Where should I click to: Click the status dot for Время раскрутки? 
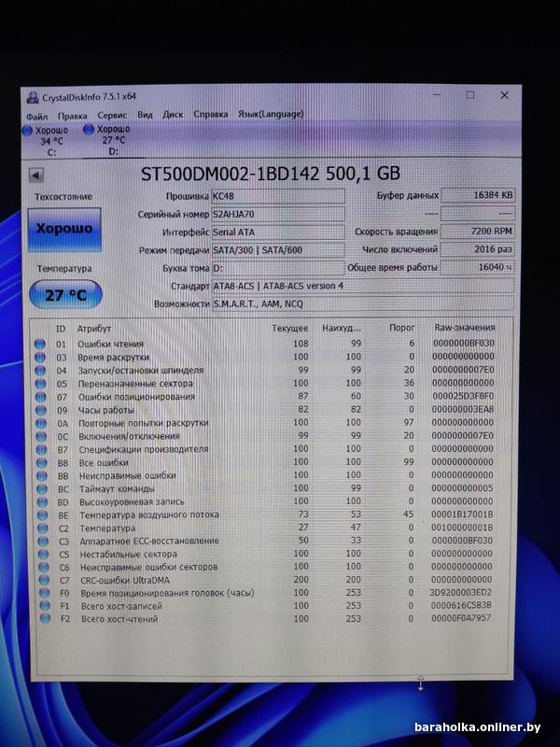(40, 358)
